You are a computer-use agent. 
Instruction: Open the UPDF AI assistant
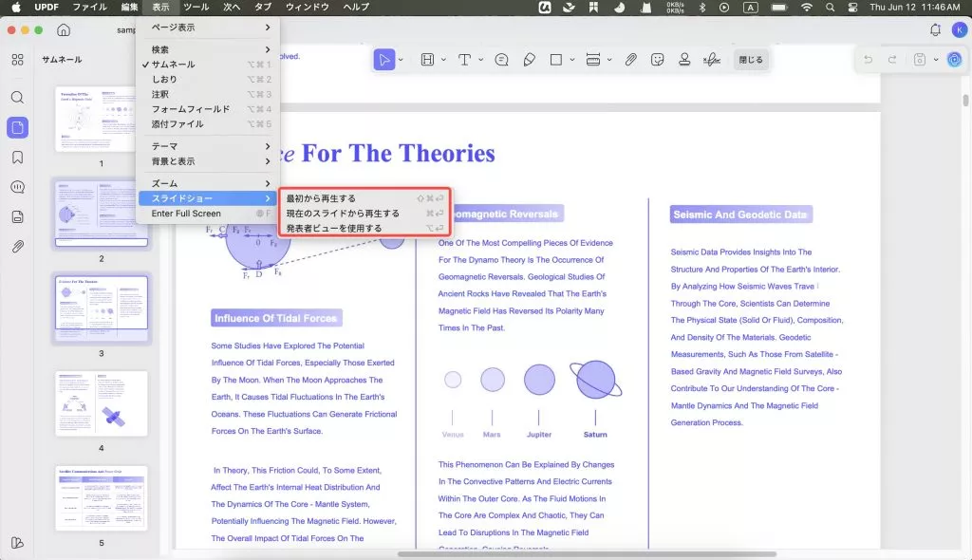pyautogui.click(x=955, y=60)
